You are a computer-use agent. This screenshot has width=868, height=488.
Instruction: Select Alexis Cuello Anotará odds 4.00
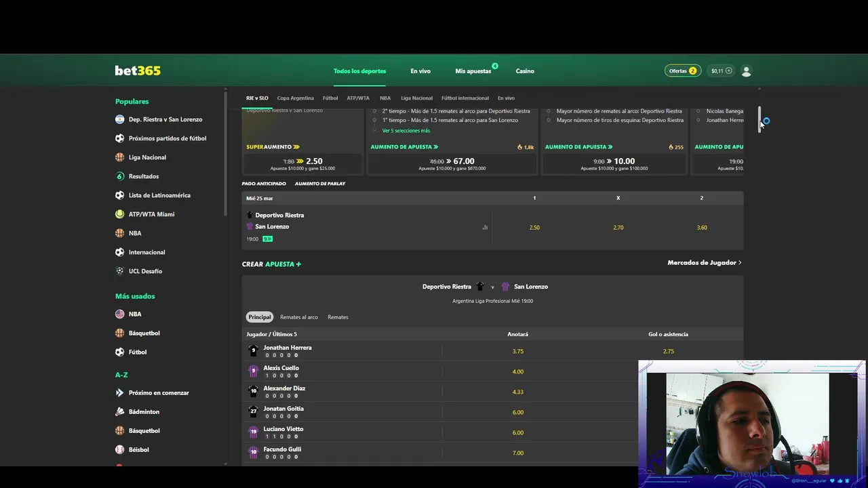click(x=518, y=371)
